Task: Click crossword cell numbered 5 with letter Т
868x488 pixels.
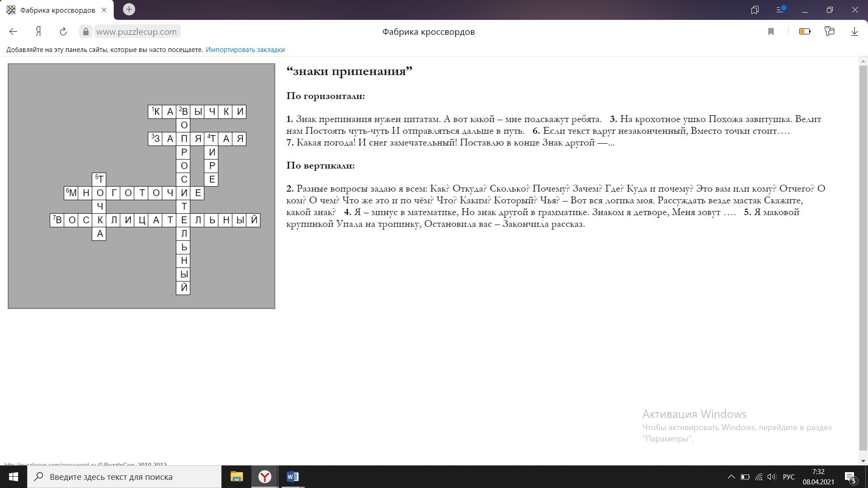Action: tap(99, 179)
